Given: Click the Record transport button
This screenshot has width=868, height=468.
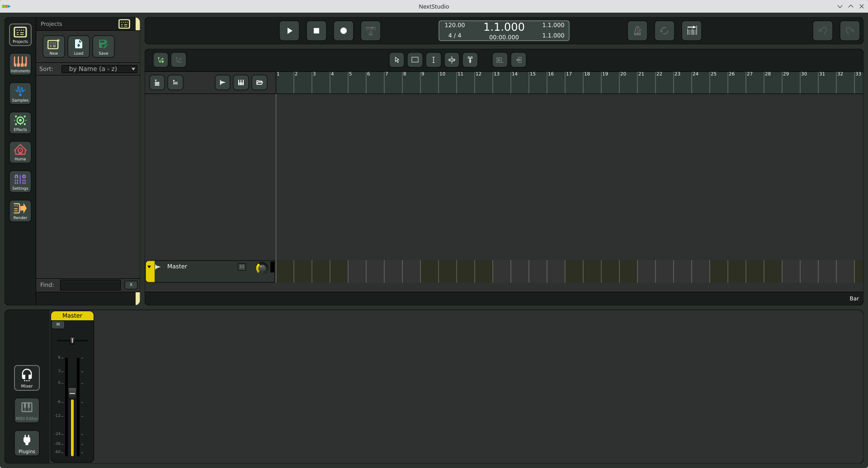Looking at the screenshot, I should tap(344, 31).
